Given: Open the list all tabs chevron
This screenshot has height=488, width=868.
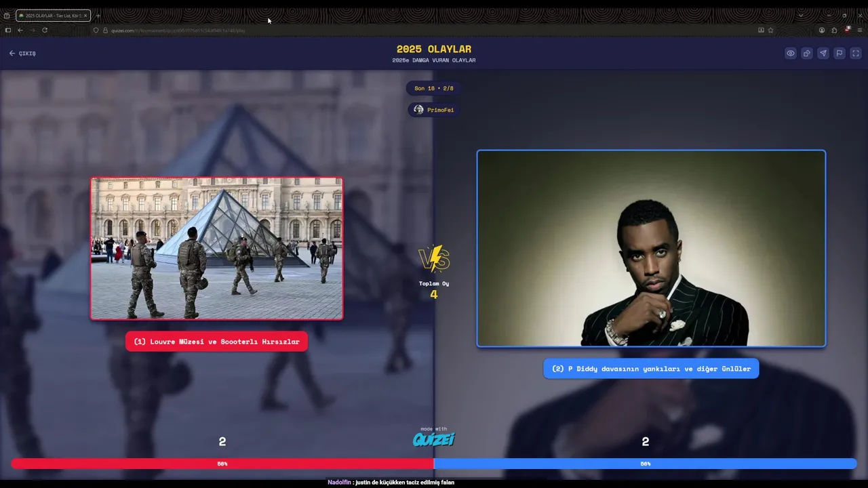Looking at the screenshot, I should pos(800,15).
